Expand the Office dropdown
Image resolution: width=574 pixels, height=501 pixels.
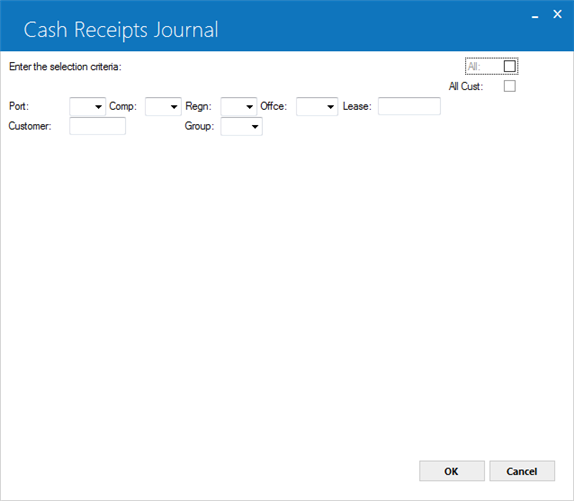pyautogui.click(x=317, y=106)
